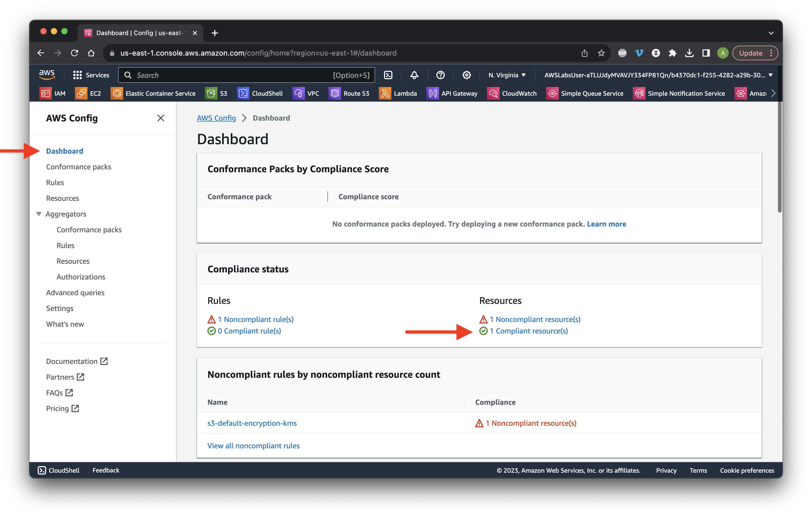Viewport: 812px width, 517px height.
Task: Open the settings gear in AWS header
Action: click(466, 75)
